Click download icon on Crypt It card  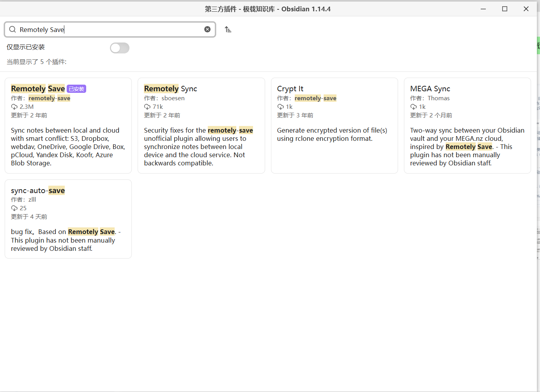pos(281,107)
